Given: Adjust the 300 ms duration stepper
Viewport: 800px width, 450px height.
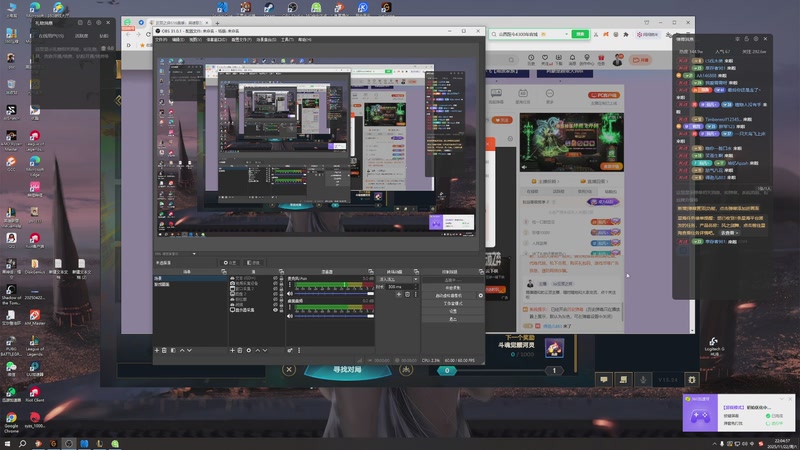Looking at the screenshot, I should pos(416,287).
